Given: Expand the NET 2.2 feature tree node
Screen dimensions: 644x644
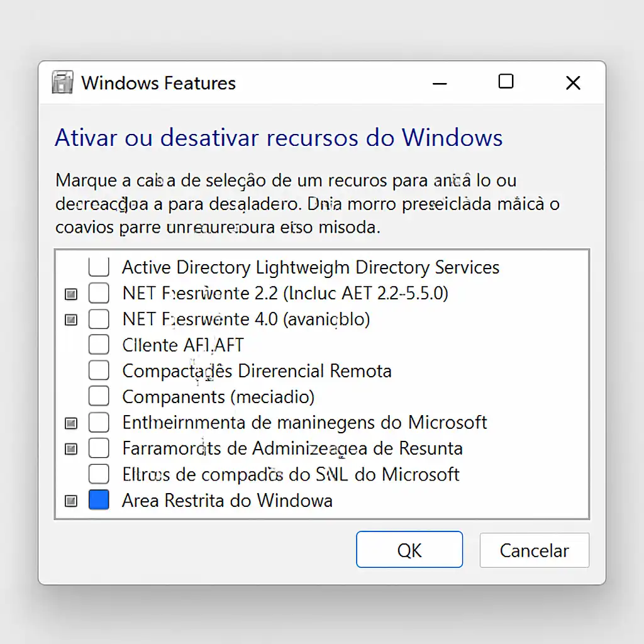Looking at the screenshot, I should (x=72, y=294).
